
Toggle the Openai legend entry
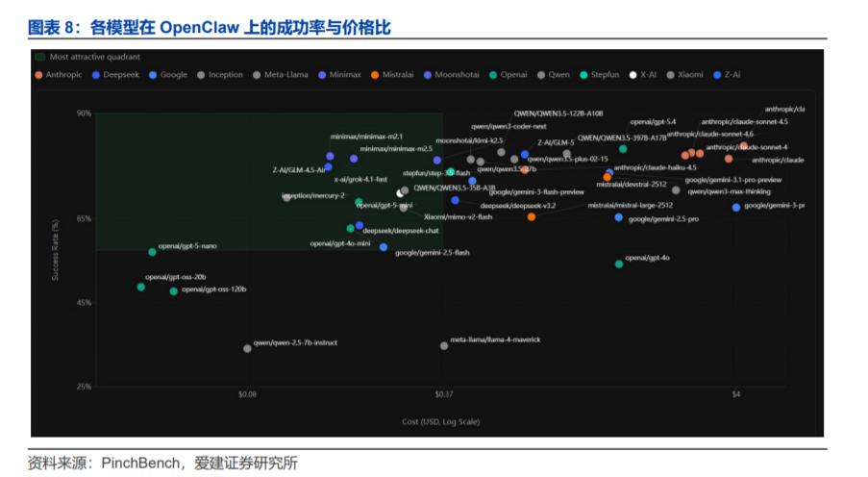click(508, 75)
